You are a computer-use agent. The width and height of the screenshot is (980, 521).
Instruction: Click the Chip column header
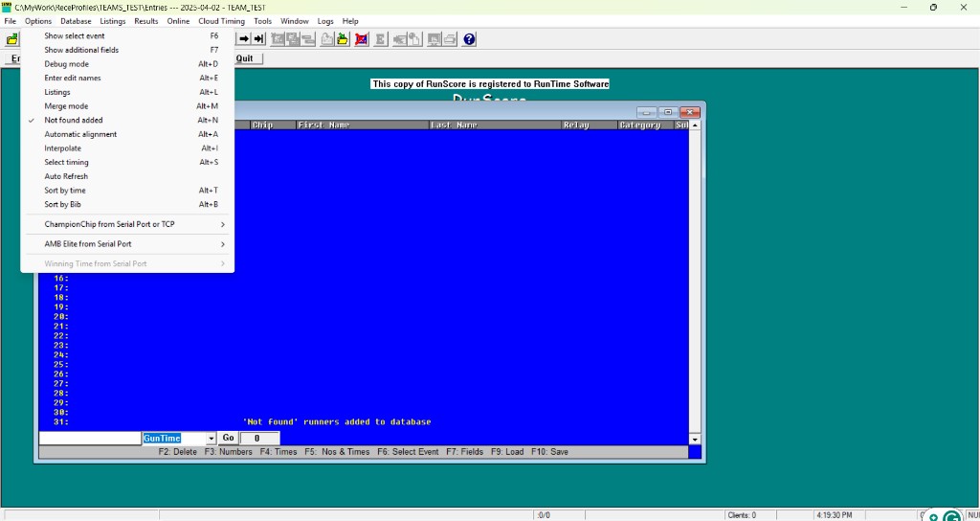[273, 125]
